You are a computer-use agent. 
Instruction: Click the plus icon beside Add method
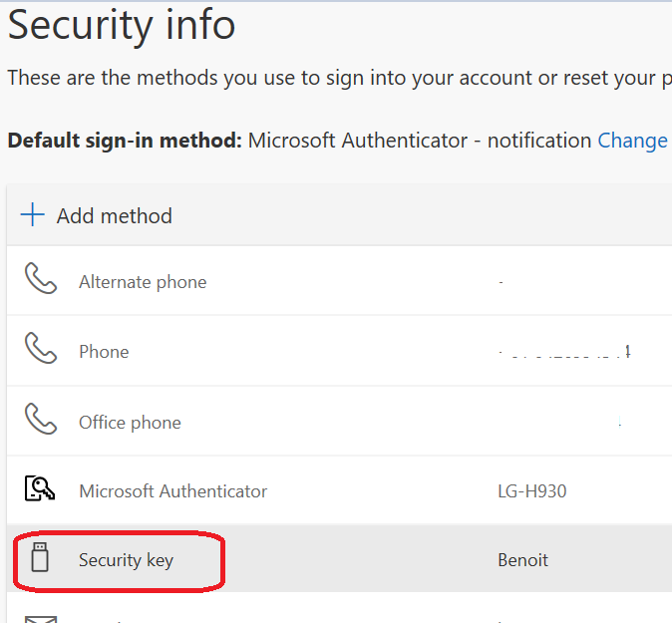click(33, 215)
